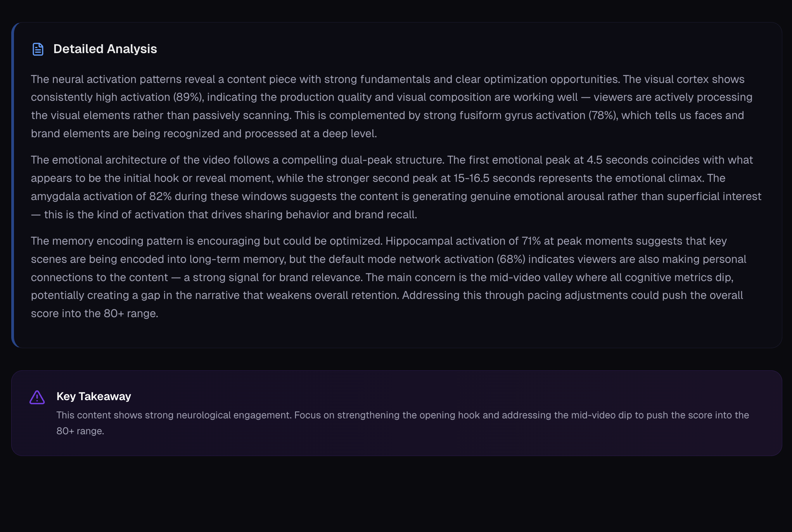Click the 68% default mode network value

[511, 259]
